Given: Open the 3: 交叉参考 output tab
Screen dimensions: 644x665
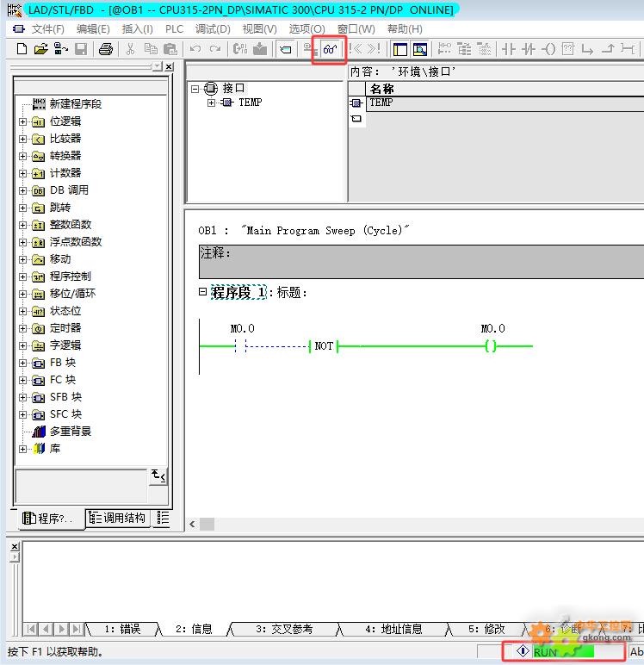Looking at the screenshot, I should point(284,629).
